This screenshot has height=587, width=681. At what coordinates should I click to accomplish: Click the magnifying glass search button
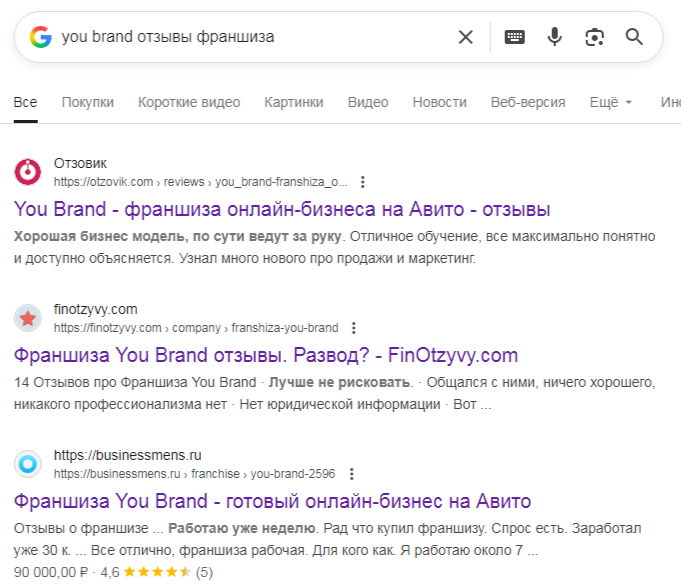[634, 37]
